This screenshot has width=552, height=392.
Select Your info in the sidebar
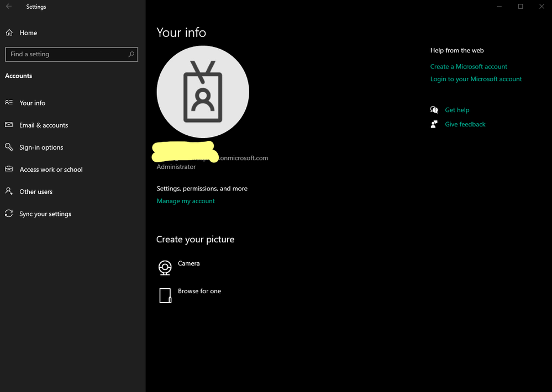pyautogui.click(x=33, y=103)
